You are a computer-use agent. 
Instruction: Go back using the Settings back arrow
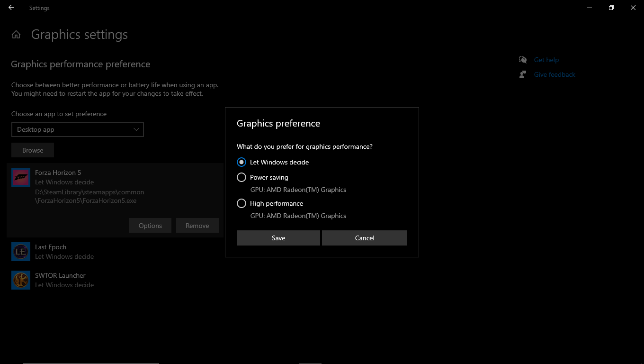point(11,8)
